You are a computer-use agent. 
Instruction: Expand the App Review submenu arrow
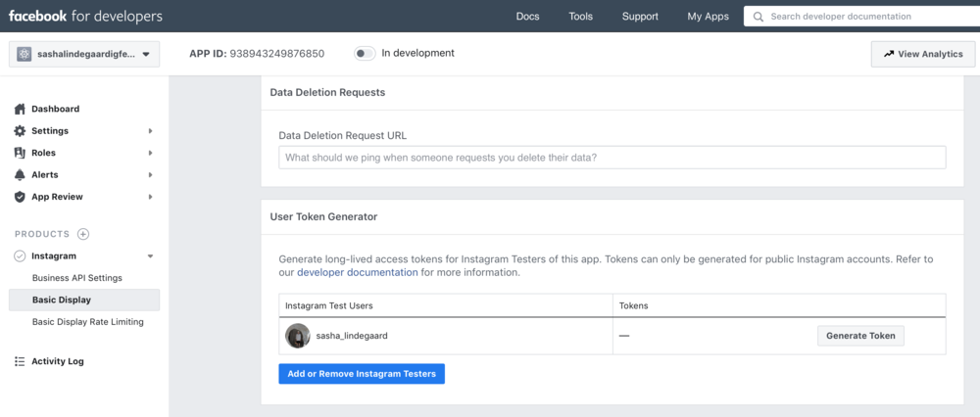pos(150,197)
